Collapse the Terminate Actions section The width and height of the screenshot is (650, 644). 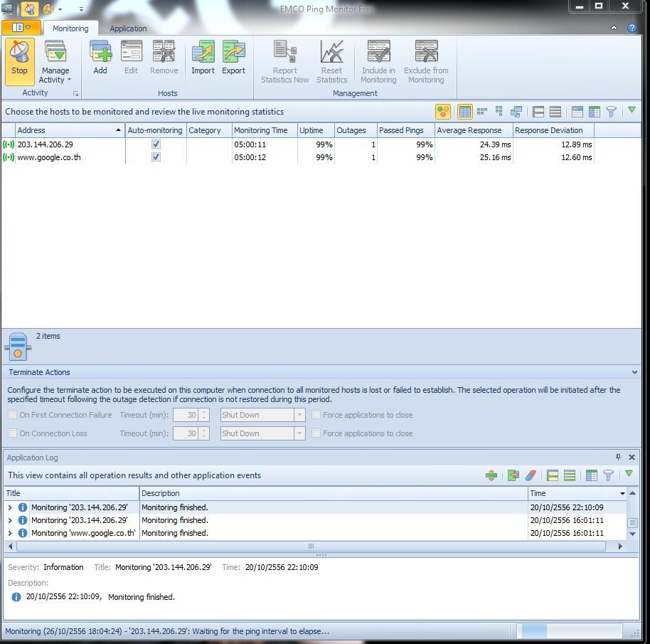tap(635, 372)
